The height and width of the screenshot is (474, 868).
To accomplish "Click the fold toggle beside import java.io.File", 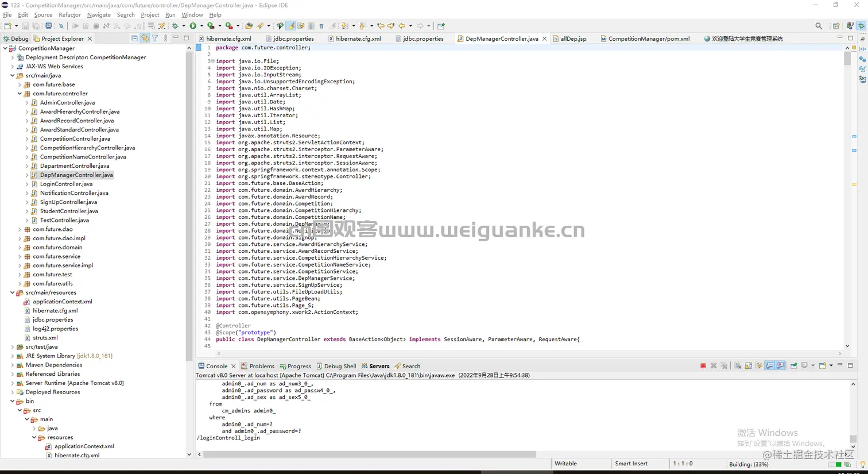I will (x=212, y=61).
